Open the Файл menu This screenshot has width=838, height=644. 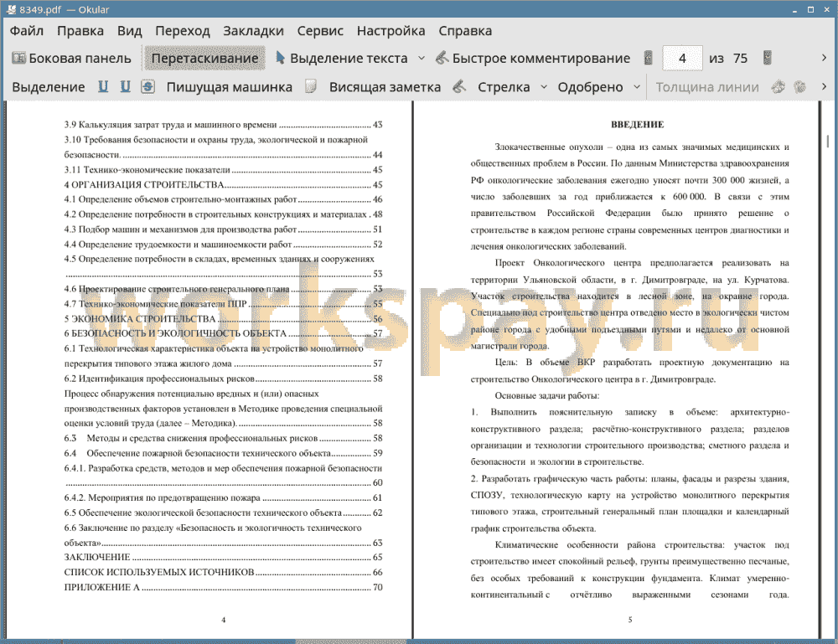point(27,31)
